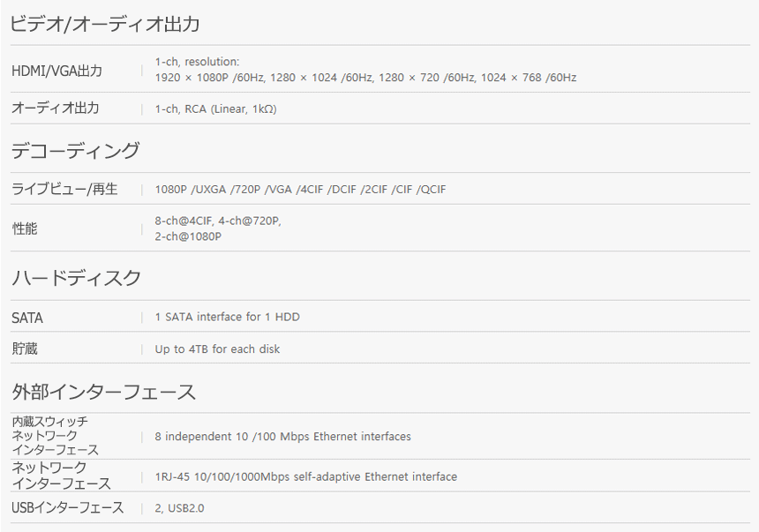Click the 貯蔵 row label

25,348
